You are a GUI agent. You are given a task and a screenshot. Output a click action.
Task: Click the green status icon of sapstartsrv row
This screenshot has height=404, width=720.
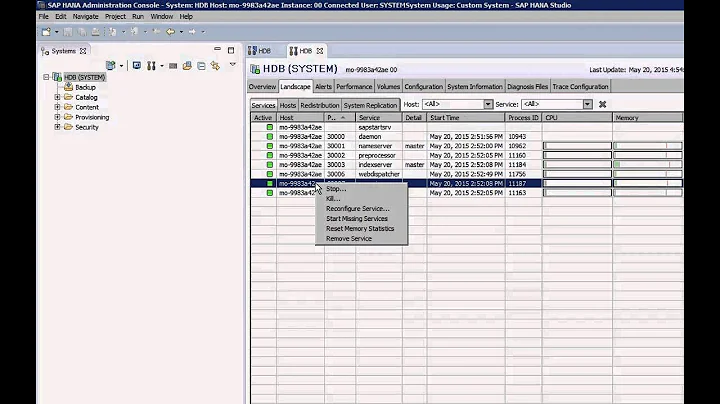coord(270,127)
